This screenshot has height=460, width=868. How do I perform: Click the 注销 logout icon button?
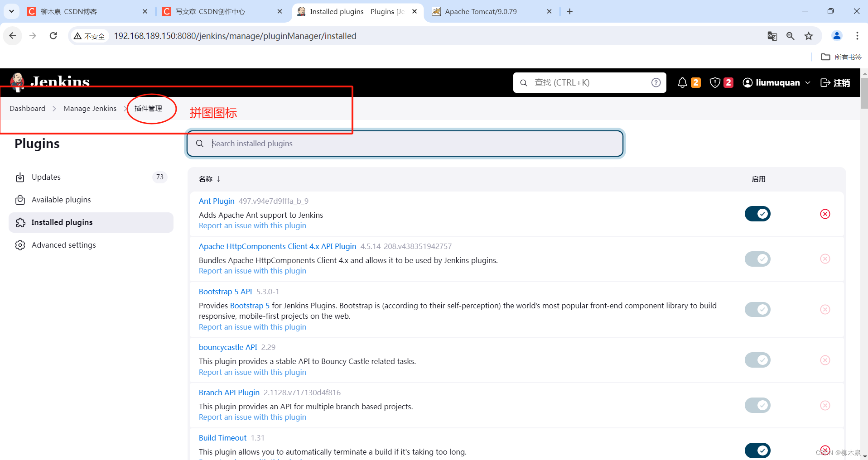[835, 82]
